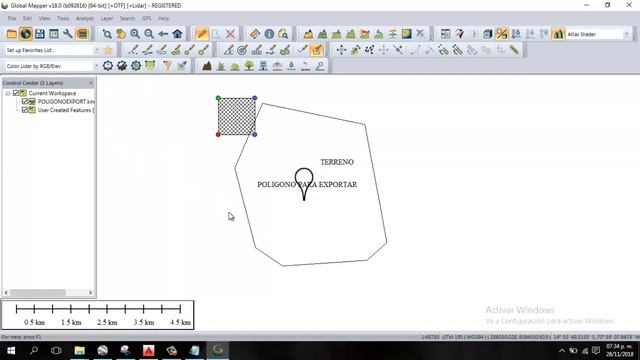Click the Control Center horizontal scrollbar thumb
Image resolution: width=640 pixels, height=360 pixels.
[x=38, y=293]
